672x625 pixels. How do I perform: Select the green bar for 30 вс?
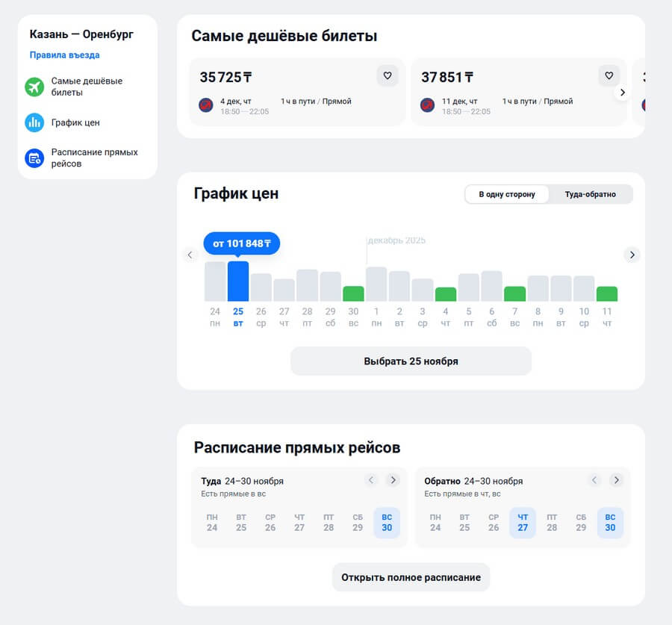[353, 293]
